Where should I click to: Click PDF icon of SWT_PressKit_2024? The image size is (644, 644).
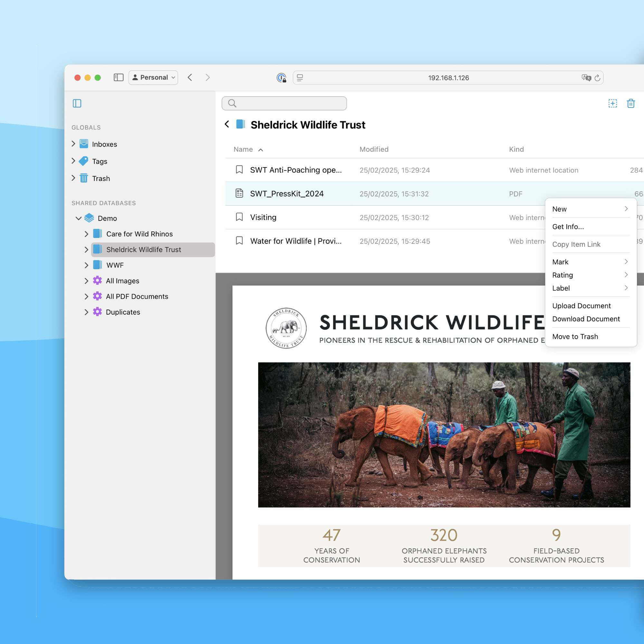pyautogui.click(x=239, y=193)
